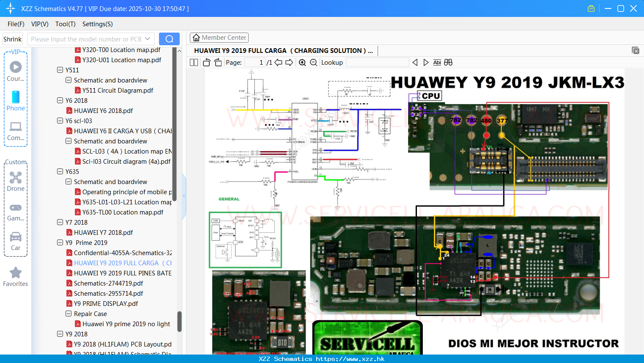Open Scl-l03 Circuit diagram (4a).pdf

click(123, 162)
